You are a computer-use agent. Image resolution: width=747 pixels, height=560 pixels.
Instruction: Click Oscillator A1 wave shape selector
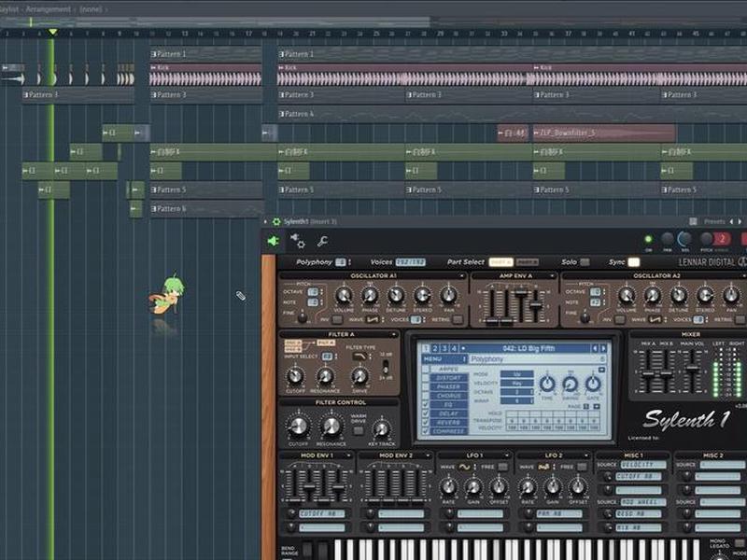pos(372,319)
